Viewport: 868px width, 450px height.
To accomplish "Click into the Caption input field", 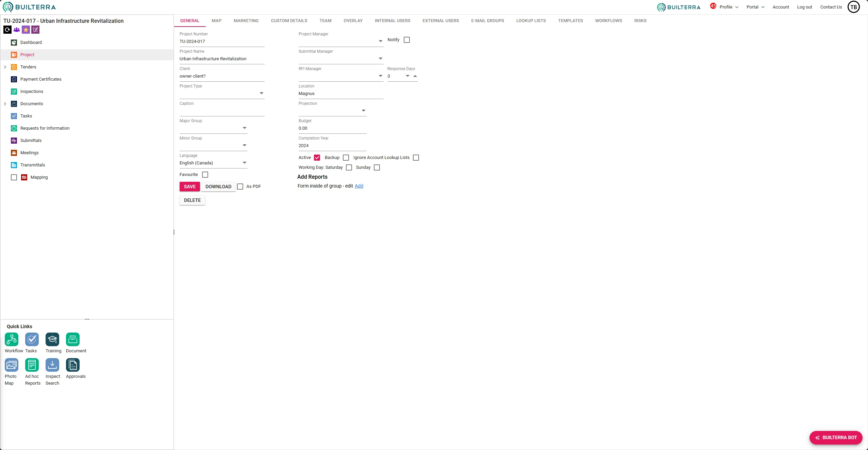I will coord(222,111).
